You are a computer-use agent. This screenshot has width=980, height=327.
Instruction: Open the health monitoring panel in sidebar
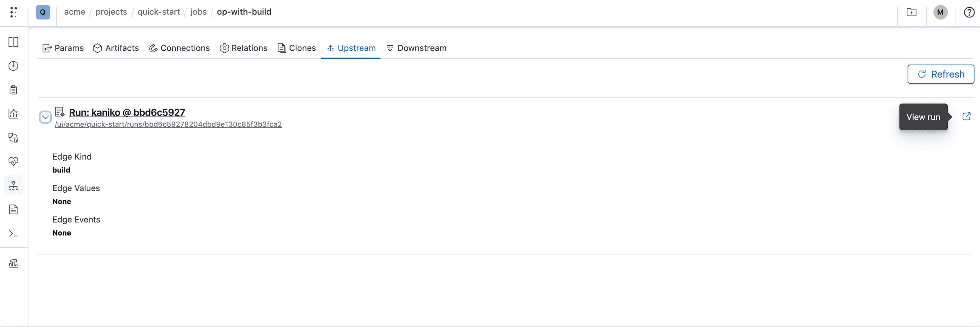13,161
